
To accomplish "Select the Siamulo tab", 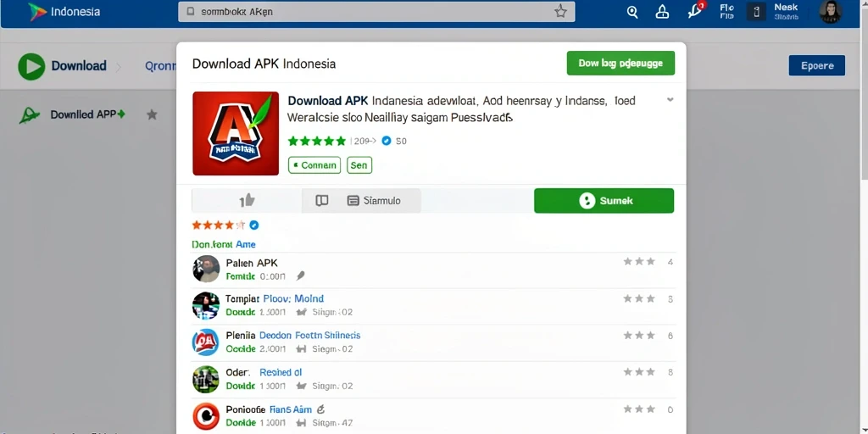I will point(374,200).
